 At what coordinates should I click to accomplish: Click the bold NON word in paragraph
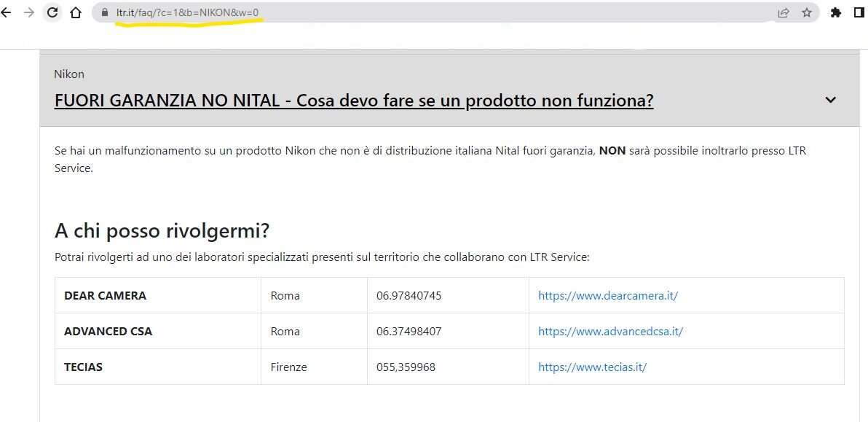[612, 151]
